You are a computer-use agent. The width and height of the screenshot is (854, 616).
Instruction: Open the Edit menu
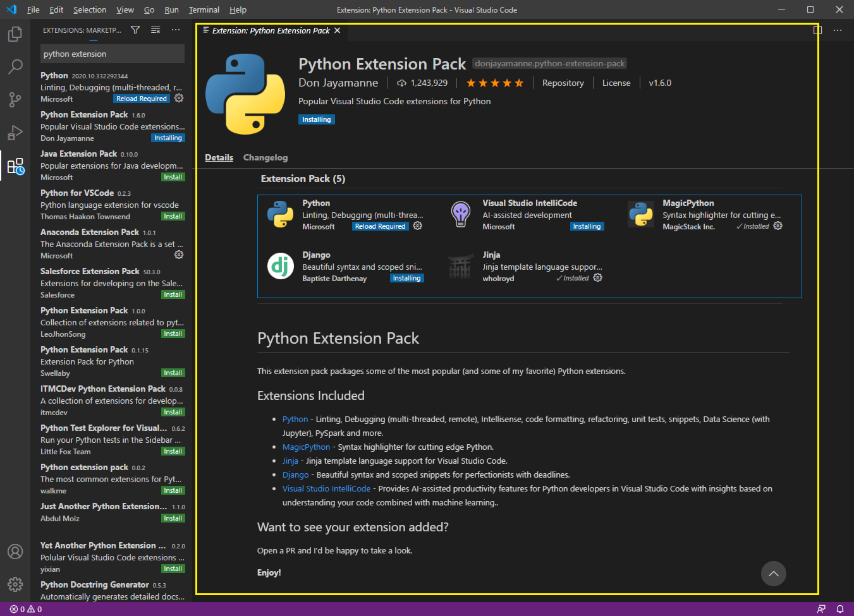(x=56, y=9)
